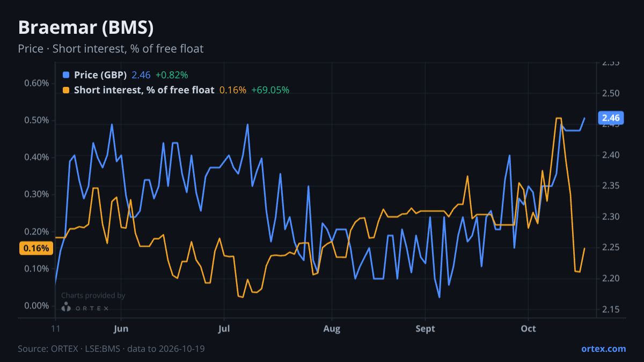This screenshot has width=644, height=362.
Task: Click the ORTEX logo icon in chart
Action: (x=66, y=307)
